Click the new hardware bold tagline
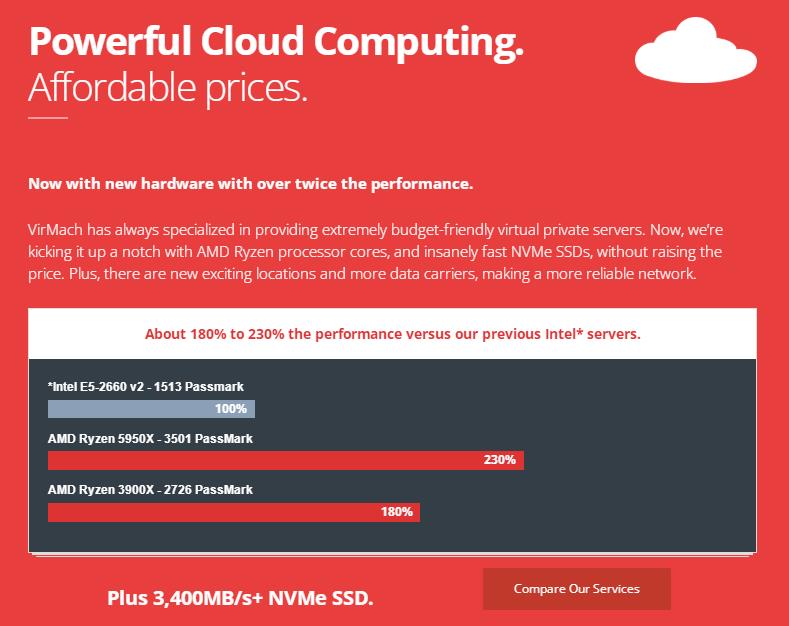Image resolution: width=789 pixels, height=626 pixels. (250, 184)
